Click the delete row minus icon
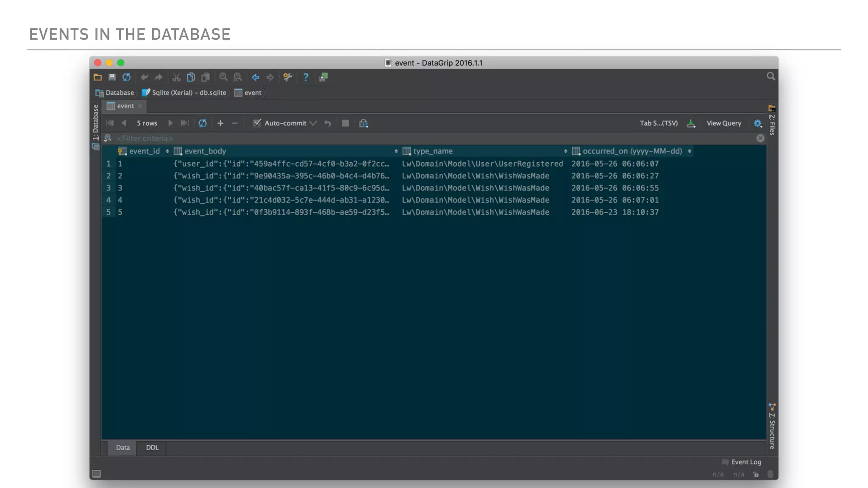 coord(235,123)
